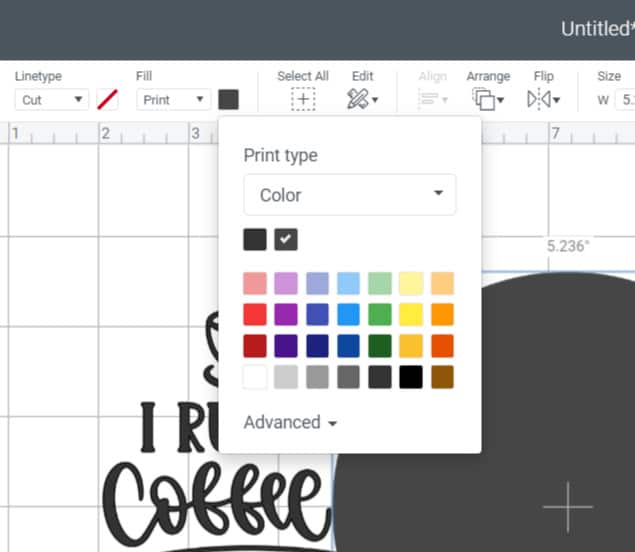Click the center crosshair on the circle
The height and width of the screenshot is (552, 635).
click(568, 507)
